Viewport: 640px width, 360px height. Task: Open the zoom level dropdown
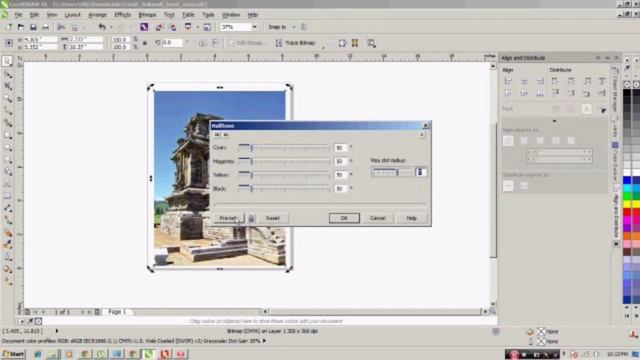click(254, 27)
